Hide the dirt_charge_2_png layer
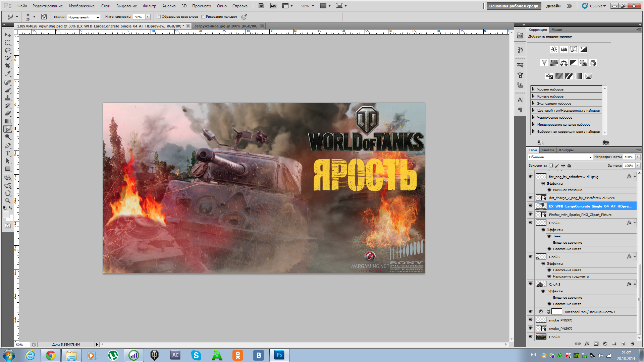This screenshot has height=362, width=644. point(530,197)
